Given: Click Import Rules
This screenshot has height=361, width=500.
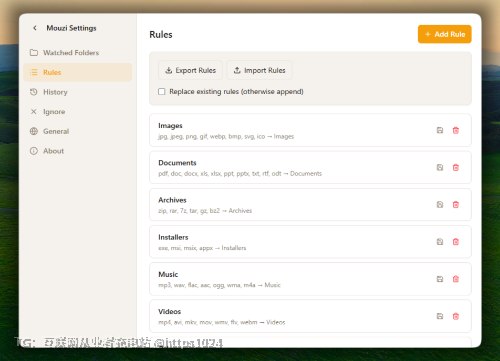Looking at the screenshot, I should coord(259,70).
